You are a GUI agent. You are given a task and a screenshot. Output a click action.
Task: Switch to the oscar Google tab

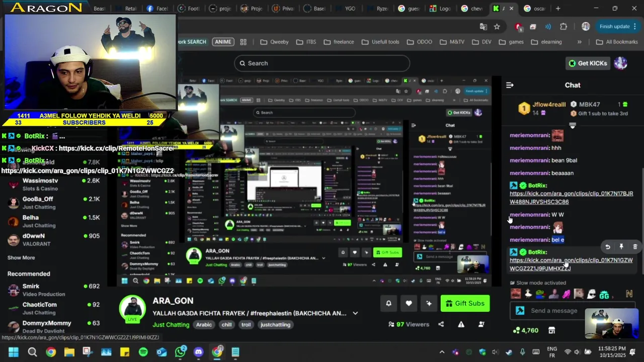pyautogui.click(x=535, y=9)
